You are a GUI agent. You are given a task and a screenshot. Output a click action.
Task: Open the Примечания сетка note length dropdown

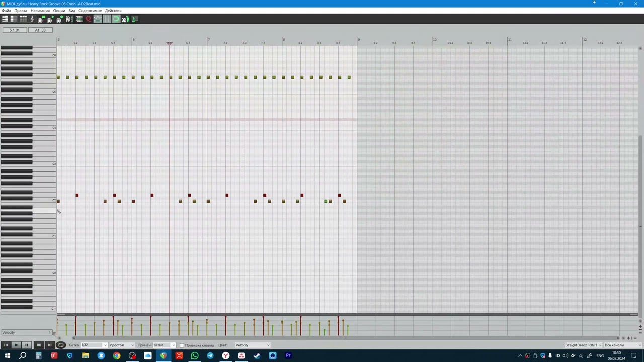(x=164, y=345)
